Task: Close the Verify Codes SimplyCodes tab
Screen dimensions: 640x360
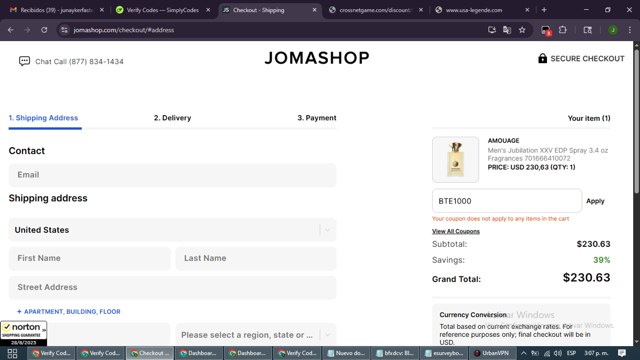Action: 208,10
